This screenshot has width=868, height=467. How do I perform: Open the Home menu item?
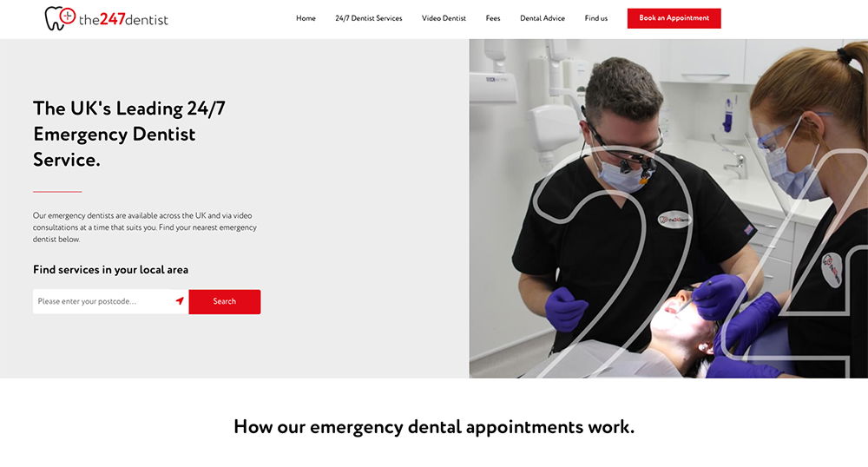[306, 18]
